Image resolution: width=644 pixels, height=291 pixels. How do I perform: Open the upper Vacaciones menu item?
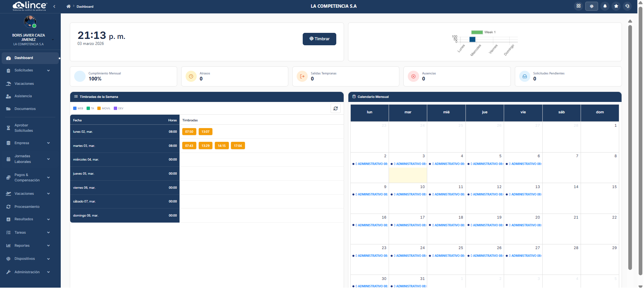(x=30, y=84)
